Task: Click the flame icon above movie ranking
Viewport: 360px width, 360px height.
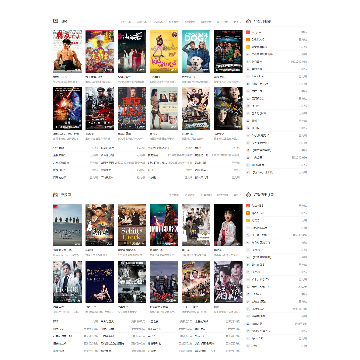Action: point(248,21)
